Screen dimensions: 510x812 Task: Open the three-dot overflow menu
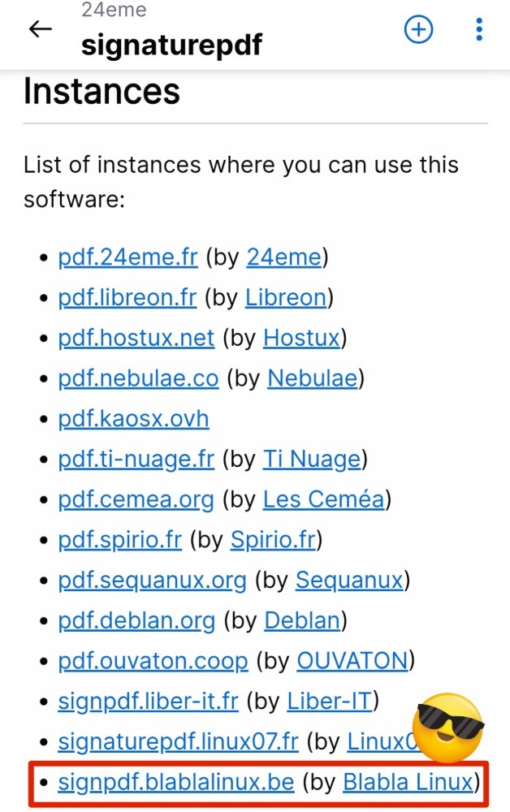coord(479,30)
